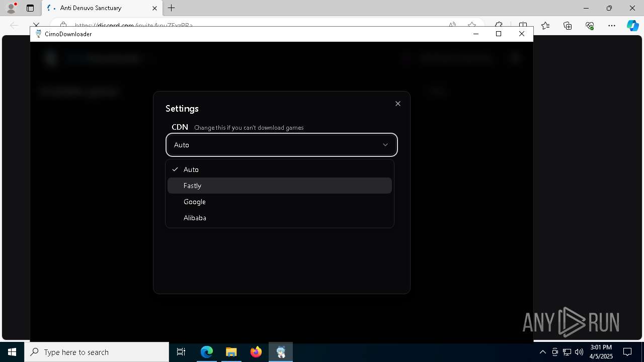The width and height of the screenshot is (644, 362).
Task: Stop loading page in Edge
Action: pos(36,25)
